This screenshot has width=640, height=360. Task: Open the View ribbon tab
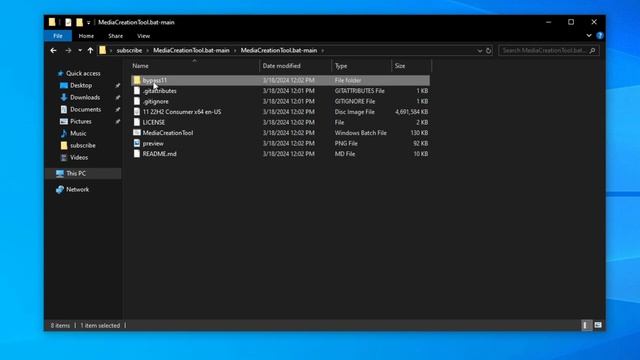pyautogui.click(x=143, y=36)
